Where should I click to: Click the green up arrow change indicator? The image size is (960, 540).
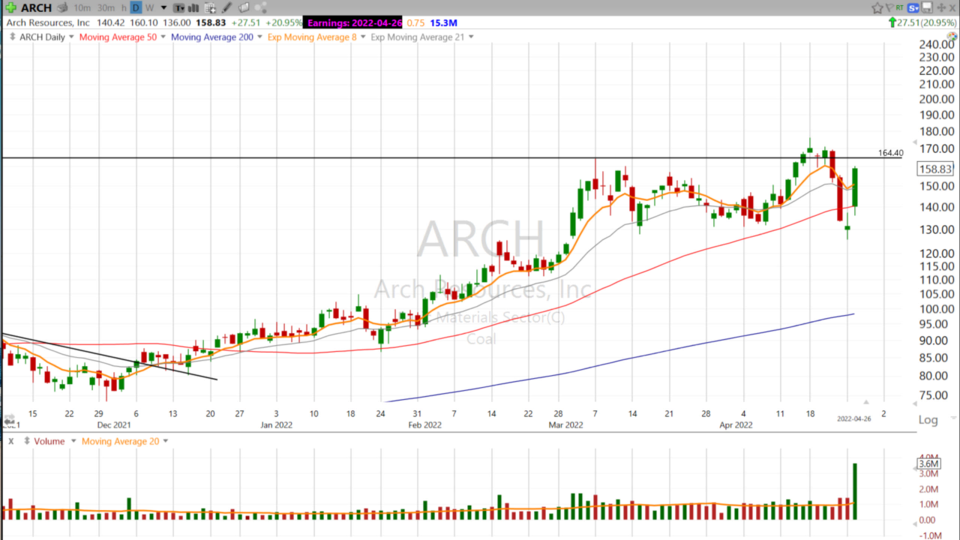(x=893, y=23)
